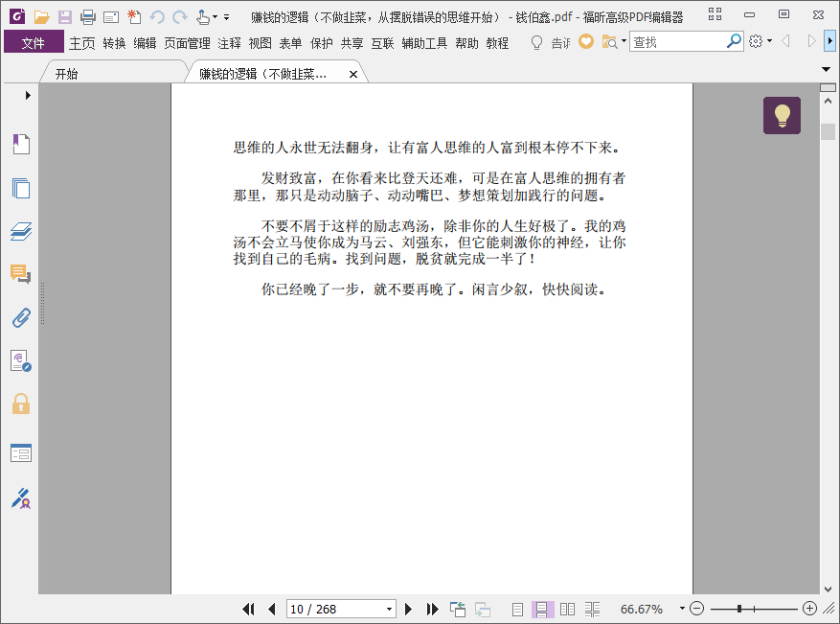Open the Digital signatures panel icon
Screen dimensions: 840x624
[21, 360]
